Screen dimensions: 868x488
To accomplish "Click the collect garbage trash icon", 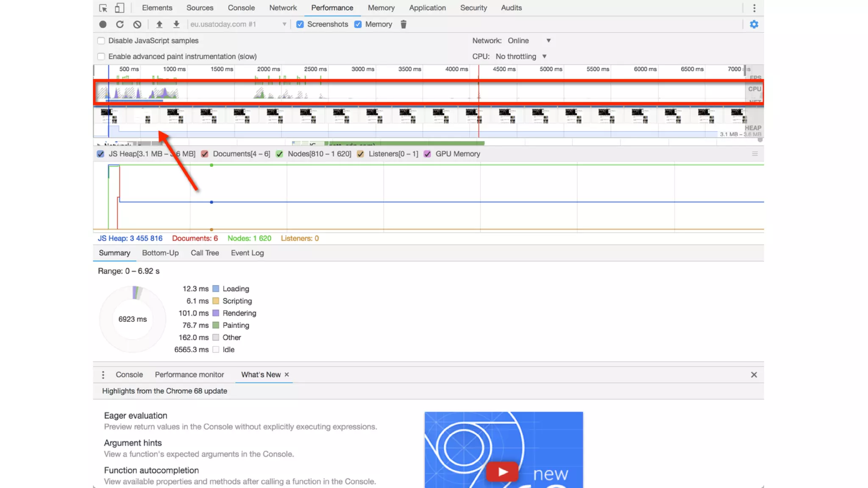I will 403,25.
